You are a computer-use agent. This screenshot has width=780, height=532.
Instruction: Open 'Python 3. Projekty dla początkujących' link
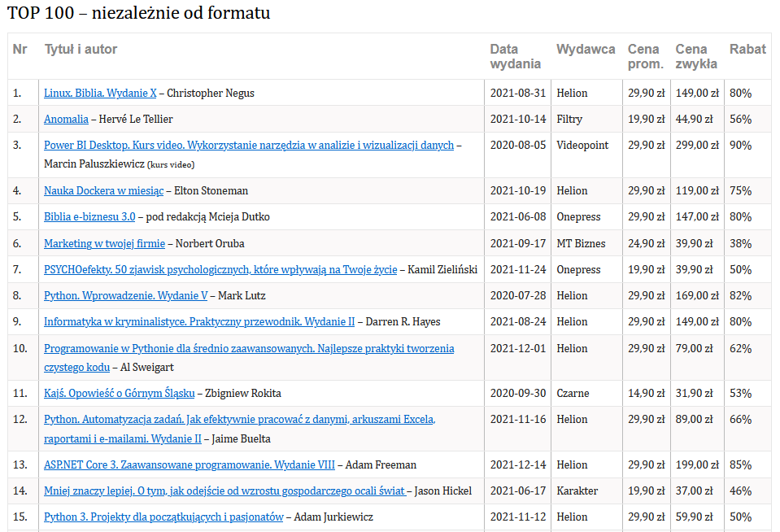(163, 517)
